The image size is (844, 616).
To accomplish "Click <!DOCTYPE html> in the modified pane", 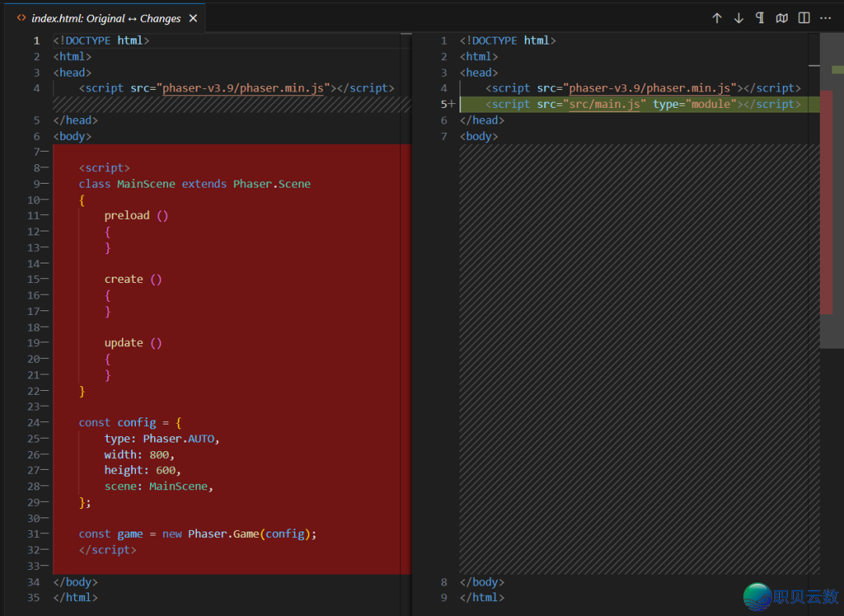I will pos(508,41).
